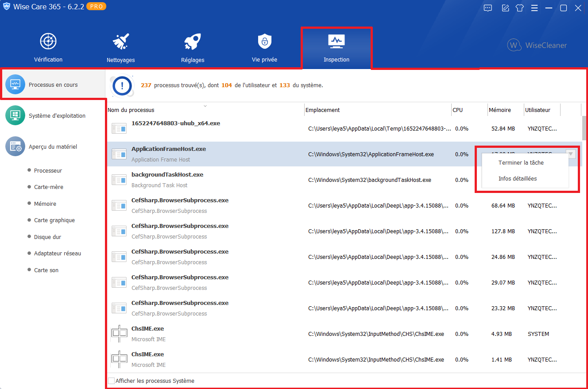Go to the Vie privée tab

click(264, 48)
